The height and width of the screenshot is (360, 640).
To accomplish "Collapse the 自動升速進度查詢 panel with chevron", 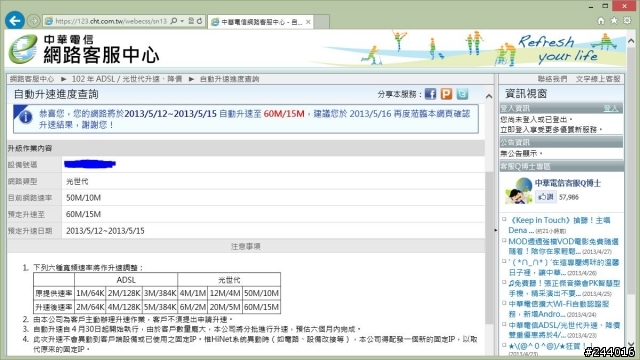I will (x=489, y=96).
